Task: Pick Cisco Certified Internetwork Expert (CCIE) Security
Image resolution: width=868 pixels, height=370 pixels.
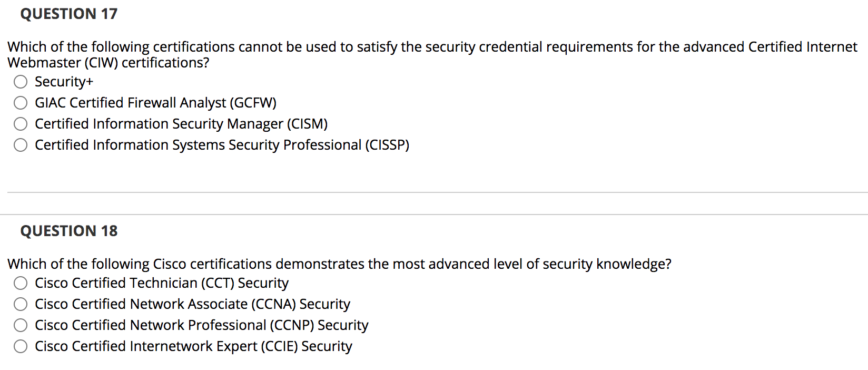Action: tap(21, 346)
